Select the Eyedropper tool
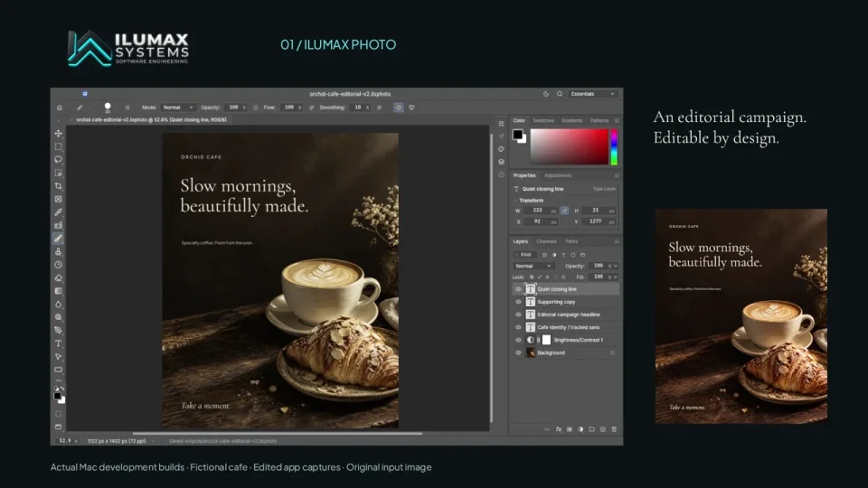 click(x=58, y=212)
